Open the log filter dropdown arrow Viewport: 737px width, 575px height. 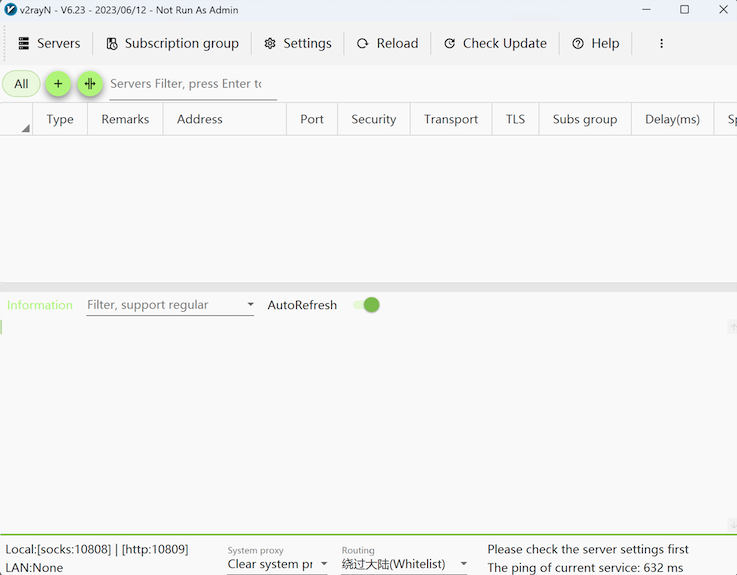(x=251, y=304)
